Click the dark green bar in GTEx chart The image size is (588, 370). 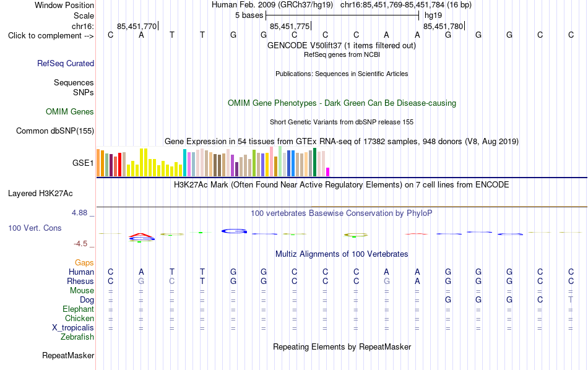coord(314,162)
